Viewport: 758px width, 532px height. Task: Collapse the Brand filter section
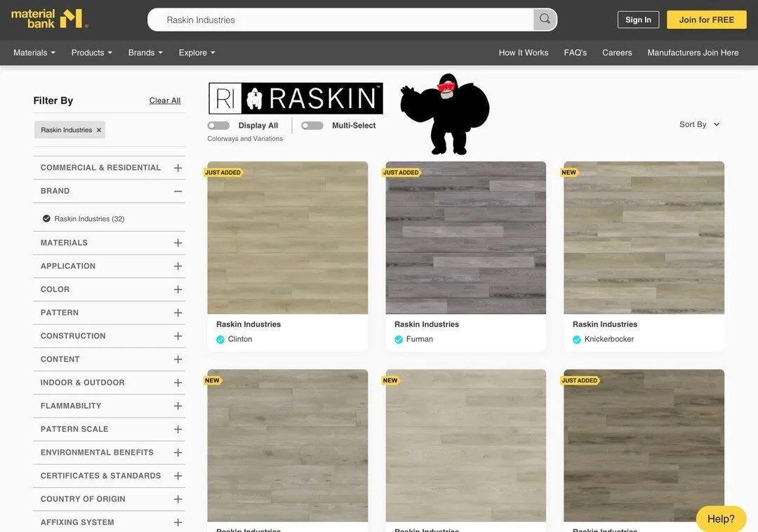pyautogui.click(x=178, y=190)
